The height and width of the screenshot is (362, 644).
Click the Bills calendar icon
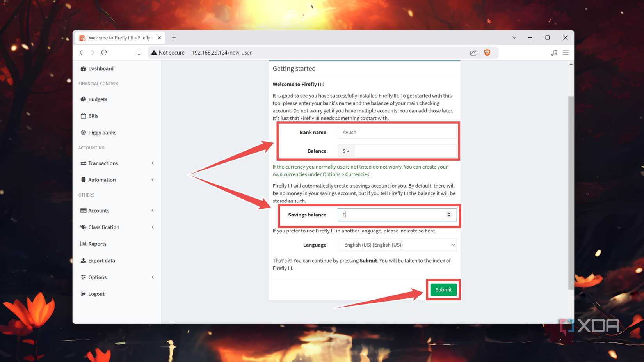click(83, 115)
